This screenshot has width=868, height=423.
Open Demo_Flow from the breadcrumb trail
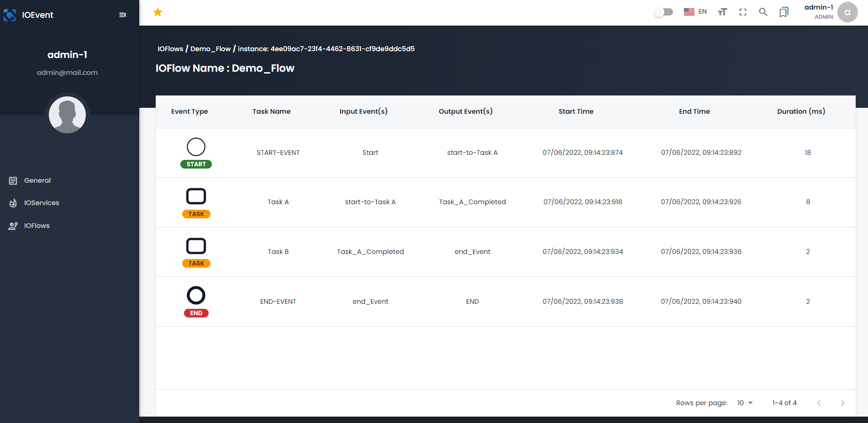click(210, 48)
